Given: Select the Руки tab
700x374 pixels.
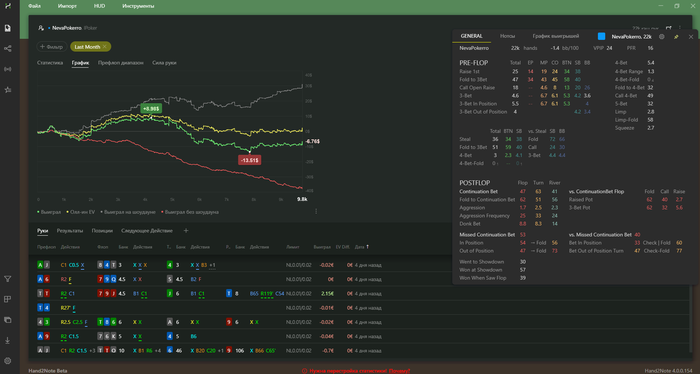Looking at the screenshot, I should coord(42,231).
